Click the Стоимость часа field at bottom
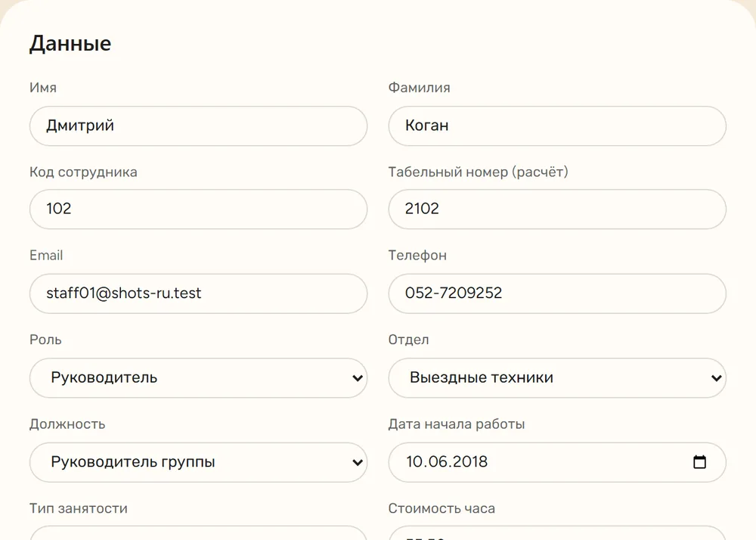756x540 pixels. (557, 533)
